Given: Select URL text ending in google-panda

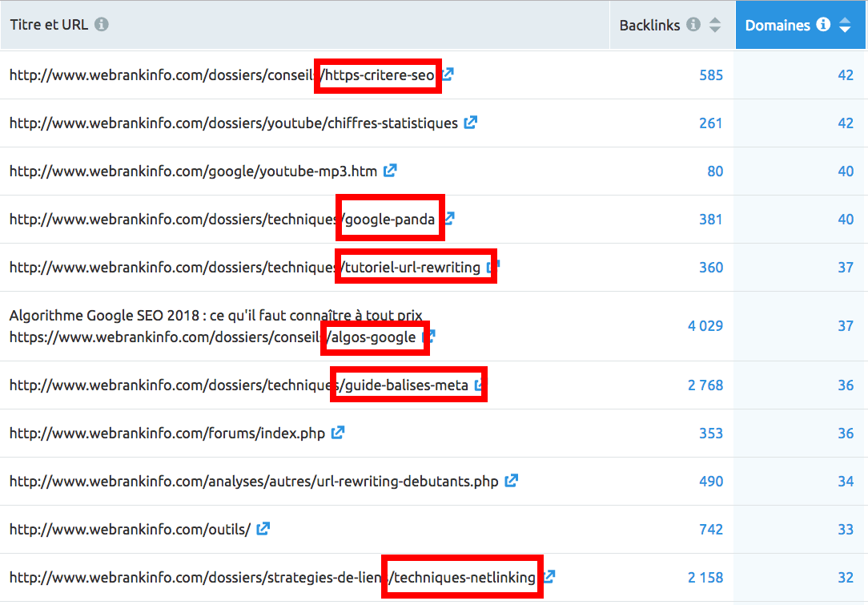Looking at the screenshot, I should point(222,220).
